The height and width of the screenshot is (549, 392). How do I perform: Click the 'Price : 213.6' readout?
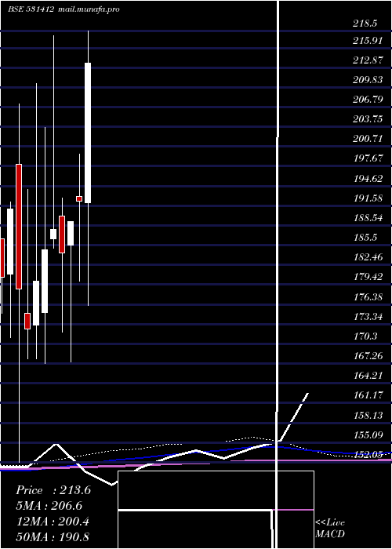(53, 490)
